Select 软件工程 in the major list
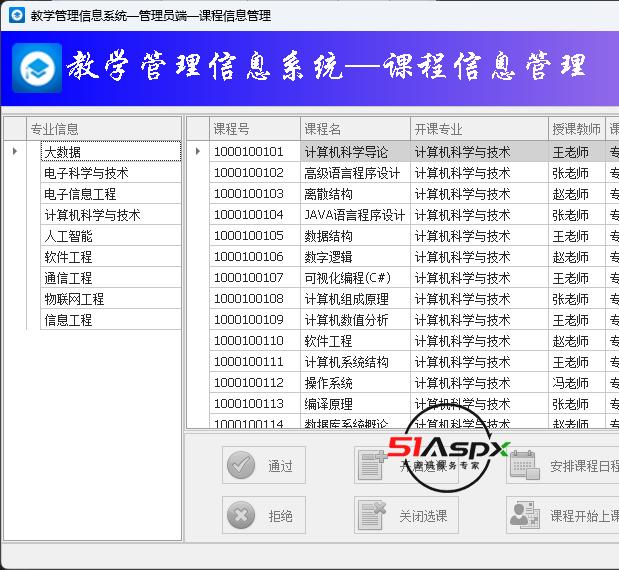 point(111,257)
